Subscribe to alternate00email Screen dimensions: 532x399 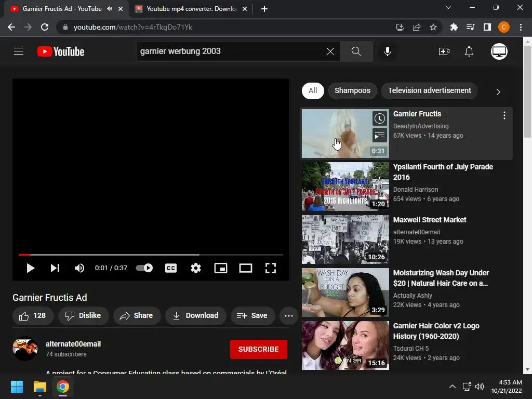pyautogui.click(x=259, y=349)
